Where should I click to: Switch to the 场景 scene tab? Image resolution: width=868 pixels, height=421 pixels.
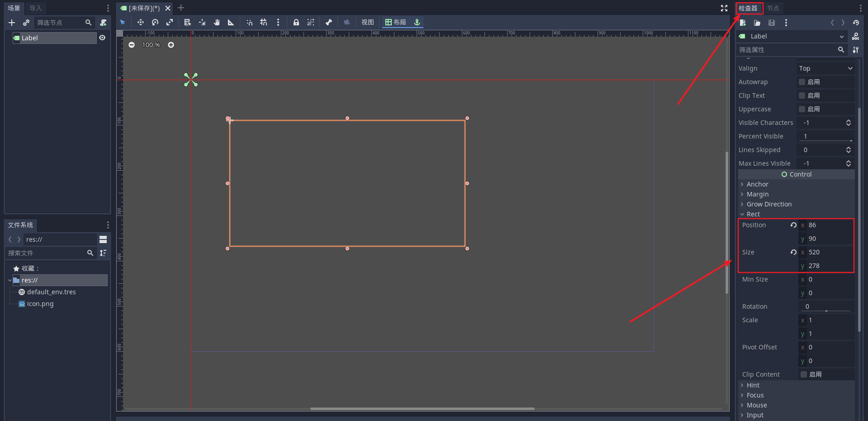pyautogui.click(x=14, y=8)
